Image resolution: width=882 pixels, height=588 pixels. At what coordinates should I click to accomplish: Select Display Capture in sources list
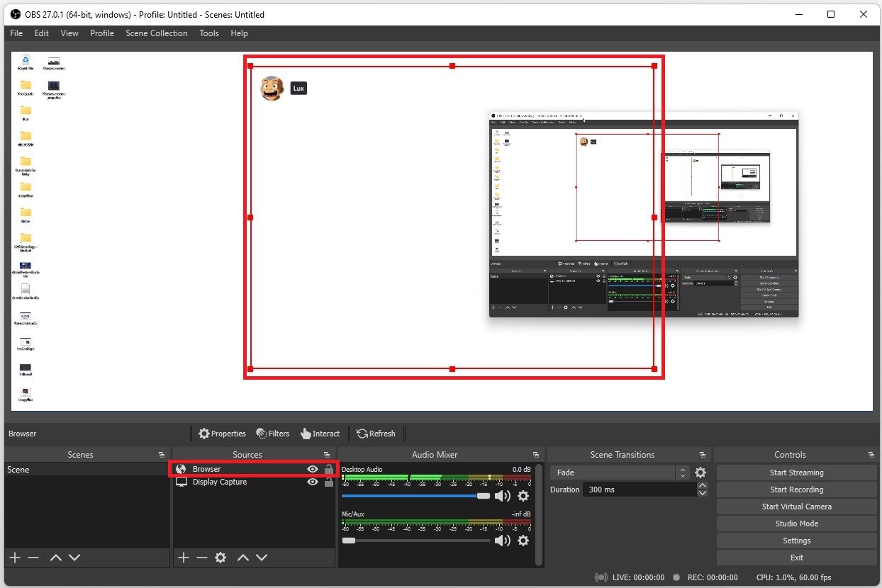tap(220, 482)
